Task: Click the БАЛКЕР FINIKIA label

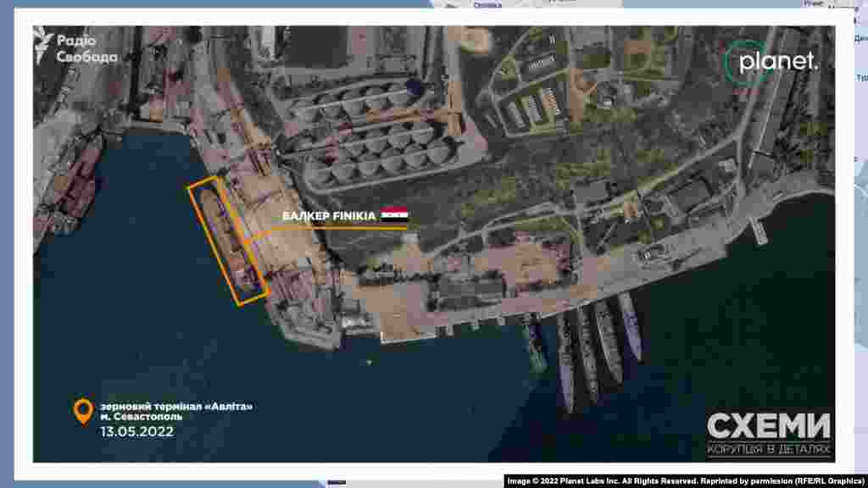Action: click(x=329, y=216)
